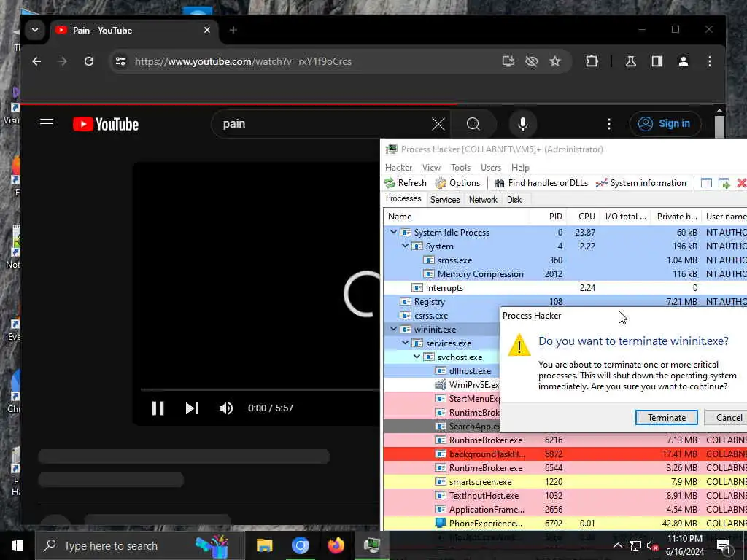The width and height of the screenshot is (747, 560).
Task: Start YouTube voice search with microphone
Action: coord(522,124)
